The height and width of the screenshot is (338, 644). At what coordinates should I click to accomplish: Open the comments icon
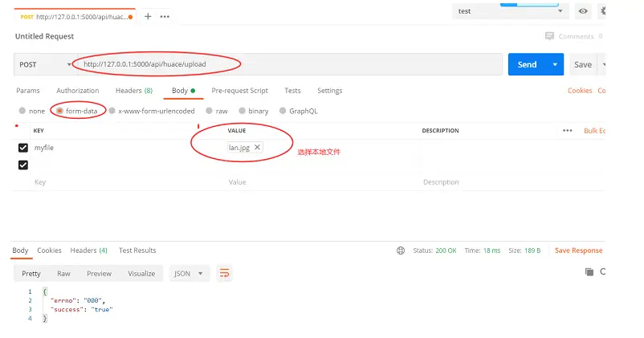click(549, 36)
